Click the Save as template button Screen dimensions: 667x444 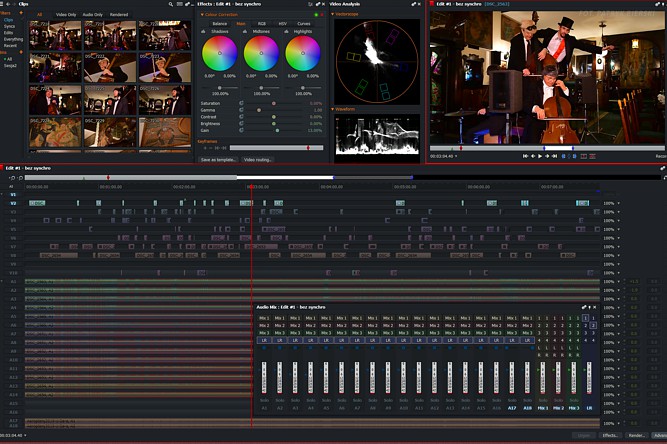tap(219, 159)
